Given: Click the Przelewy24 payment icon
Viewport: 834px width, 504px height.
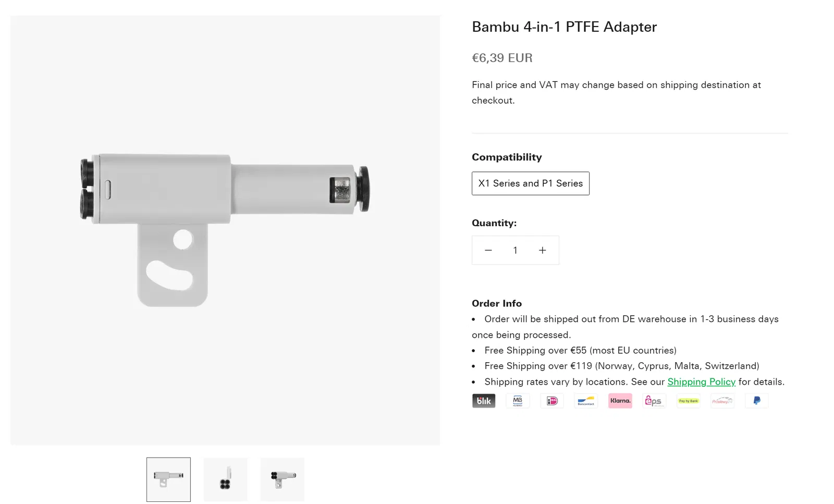Looking at the screenshot, I should tap(722, 401).
